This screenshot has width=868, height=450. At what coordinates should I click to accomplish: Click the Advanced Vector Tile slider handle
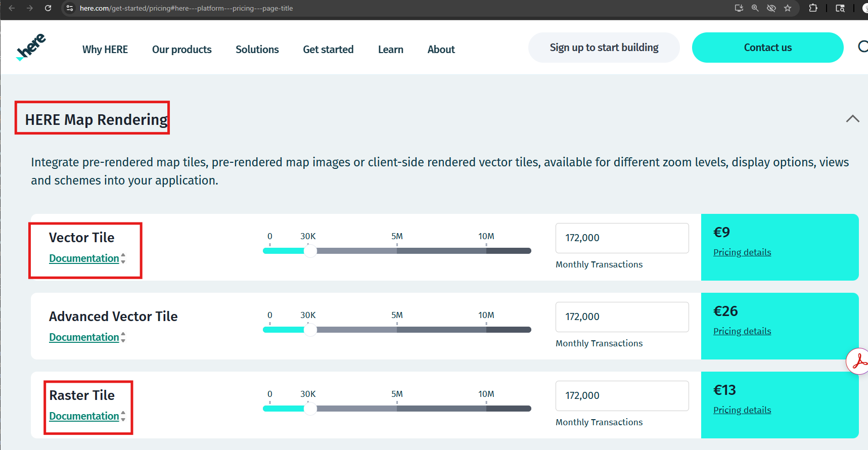[310, 330]
